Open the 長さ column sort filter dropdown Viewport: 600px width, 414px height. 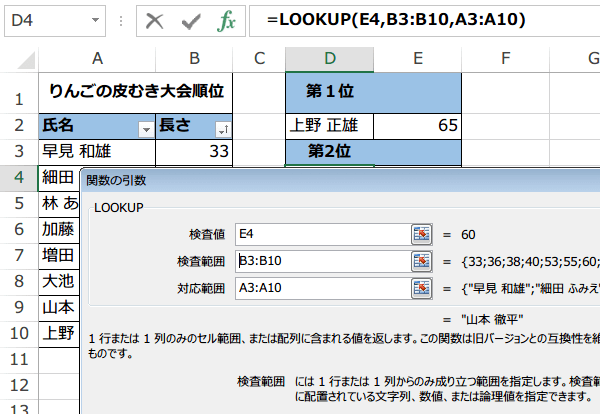point(223,130)
